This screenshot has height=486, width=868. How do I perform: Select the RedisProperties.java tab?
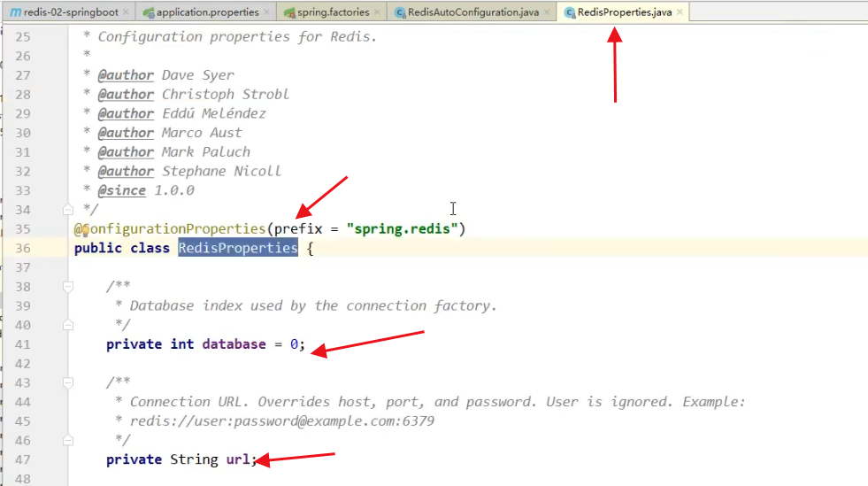(x=625, y=12)
